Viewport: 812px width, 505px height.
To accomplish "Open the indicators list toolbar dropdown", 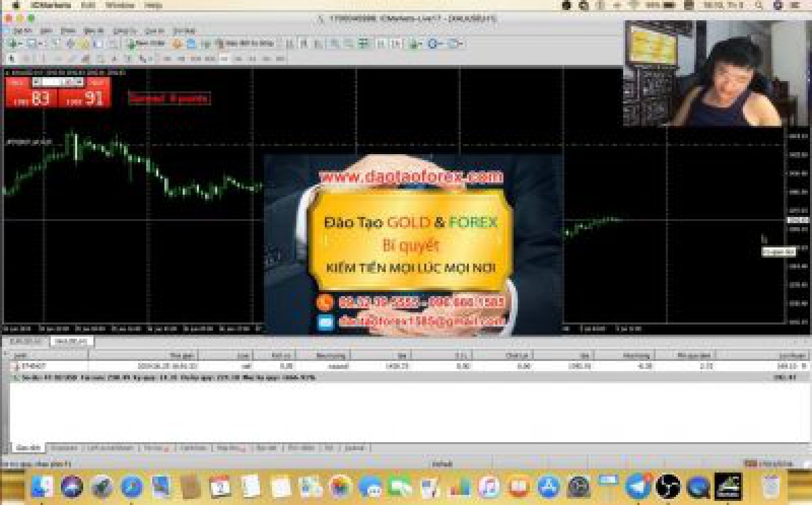I will (415, 43).
